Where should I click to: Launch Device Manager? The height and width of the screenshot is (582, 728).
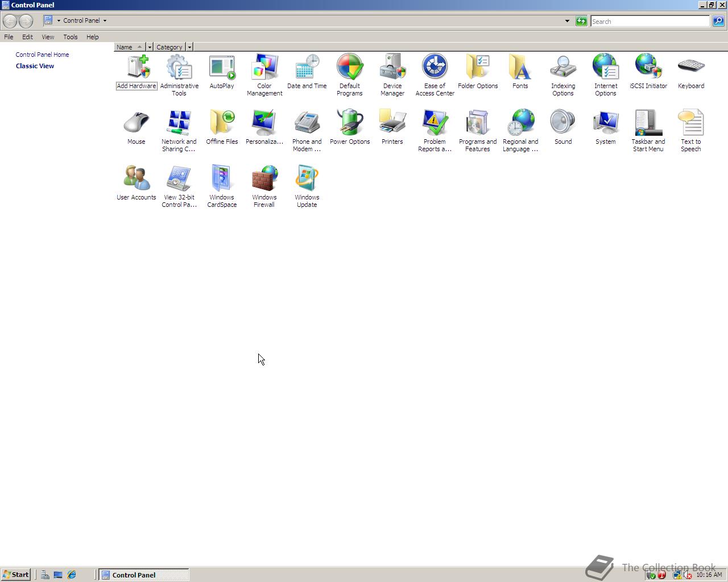[392, 75]
